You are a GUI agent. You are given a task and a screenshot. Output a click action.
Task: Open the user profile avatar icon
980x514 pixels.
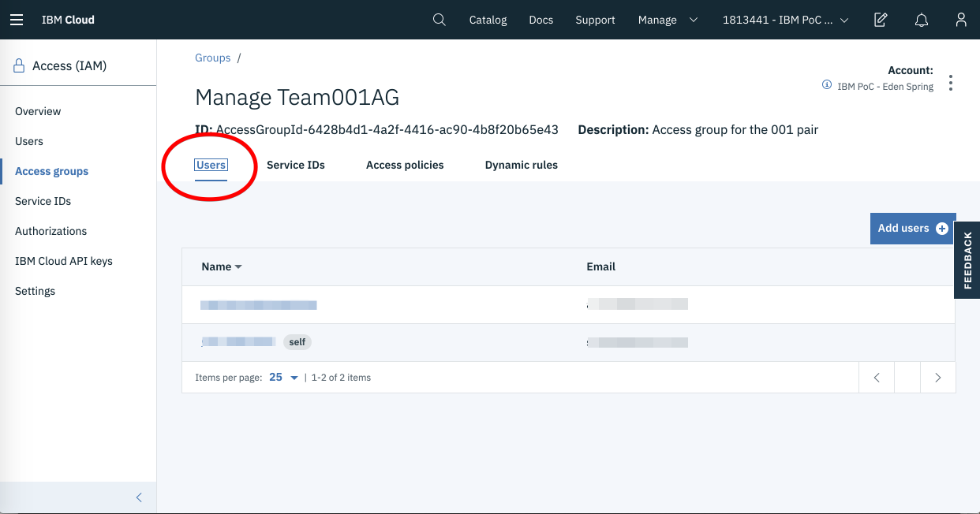tap(960, 20)
